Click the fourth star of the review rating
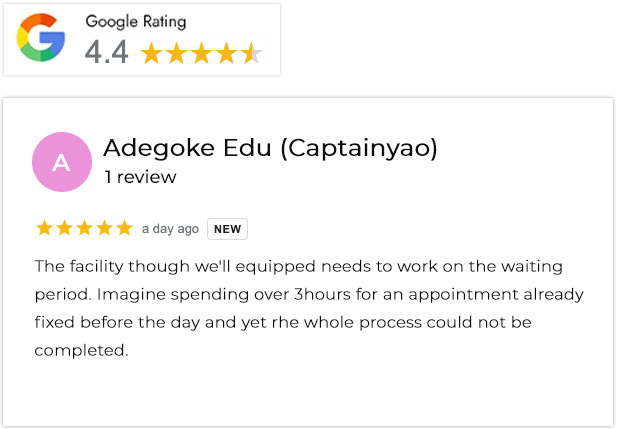Viewport: 617px width, 429px height. pyautogui.click(x=104, y=228)
